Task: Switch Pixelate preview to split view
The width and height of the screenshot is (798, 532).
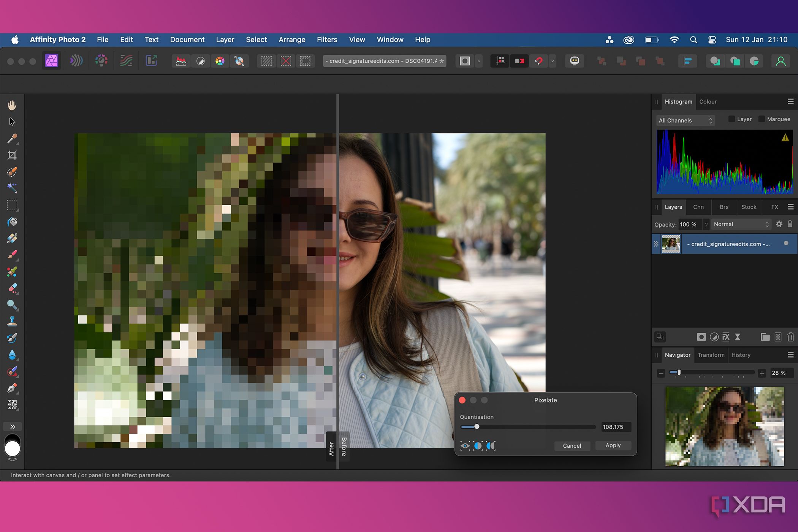Action: [478, 446]
